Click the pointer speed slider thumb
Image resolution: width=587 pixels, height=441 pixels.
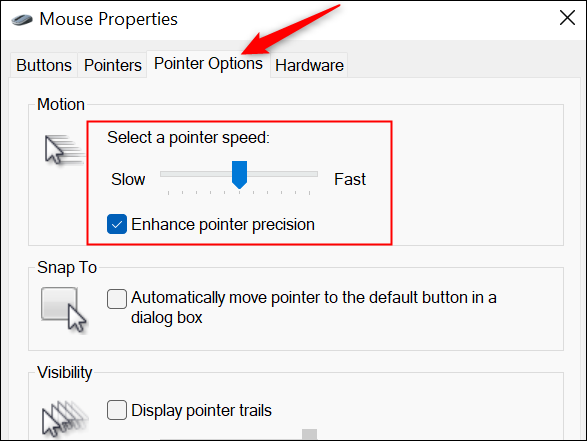[239, 174]
